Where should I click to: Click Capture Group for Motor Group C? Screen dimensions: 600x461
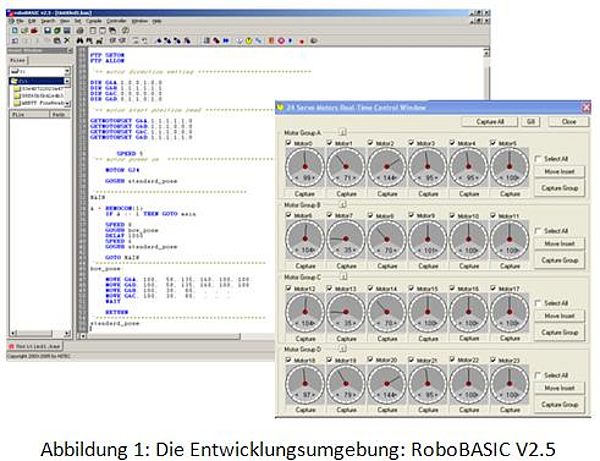click(559, 332)
